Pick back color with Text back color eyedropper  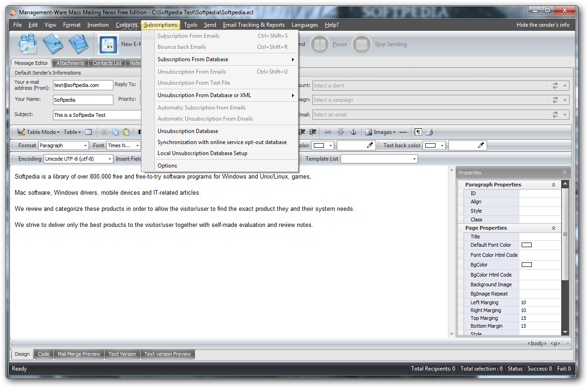[x=481, y=145]
